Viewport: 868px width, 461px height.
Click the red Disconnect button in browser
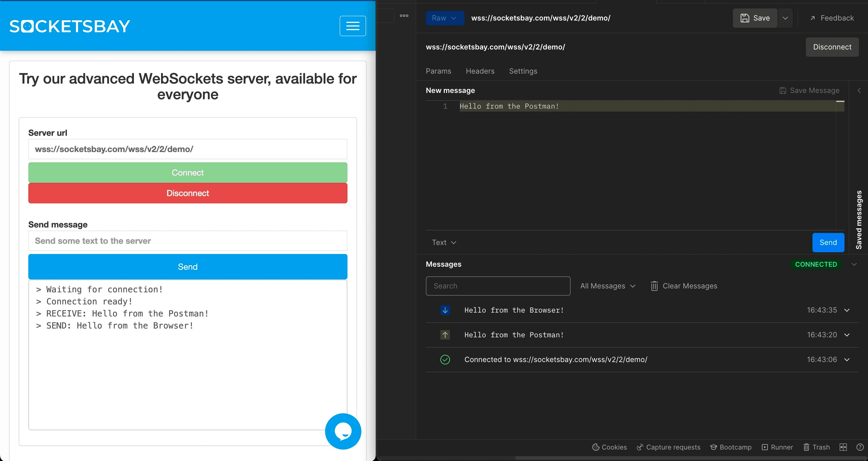pos(188,193)
